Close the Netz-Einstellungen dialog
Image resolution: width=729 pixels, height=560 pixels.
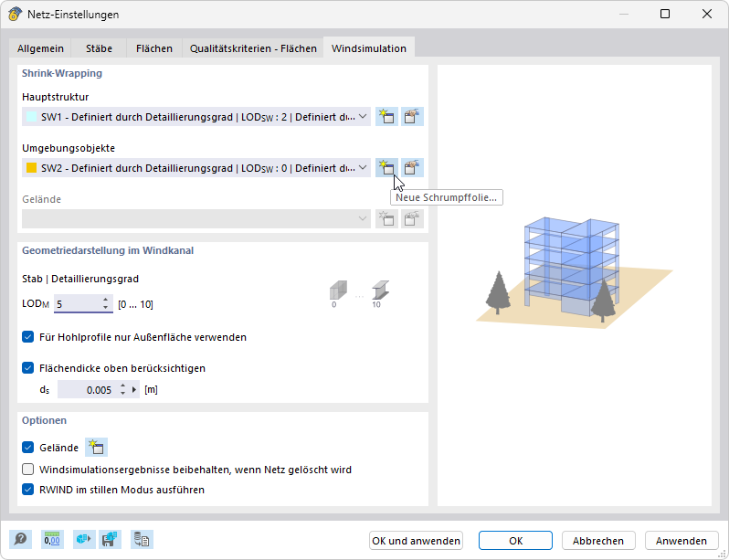coord(707,14)
